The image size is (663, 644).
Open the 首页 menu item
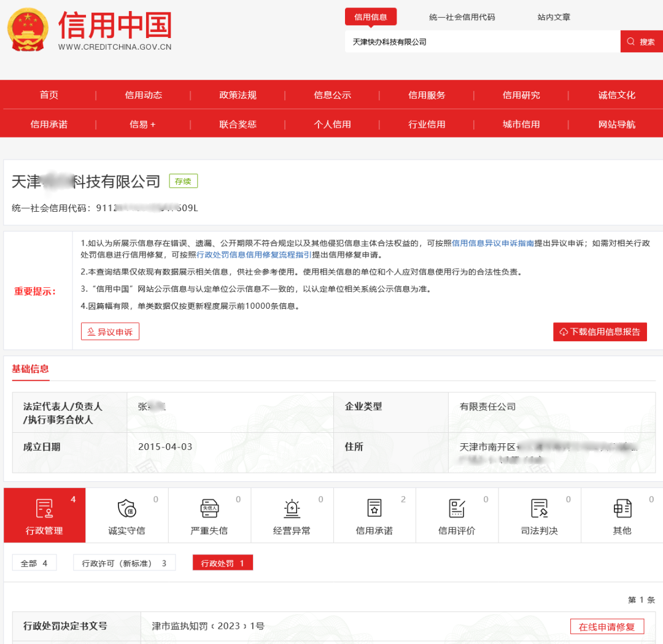click(49, 95)
